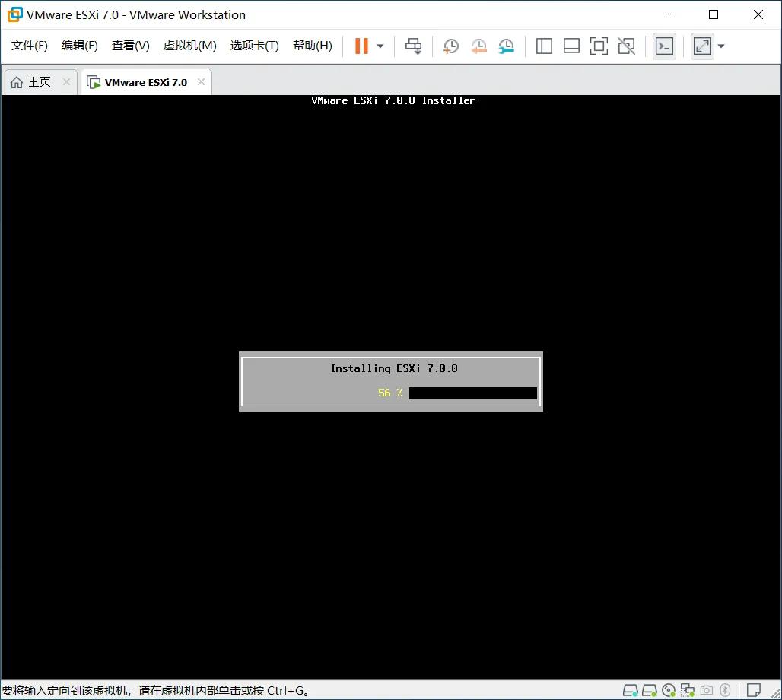Screen dimensions: 782x700
Task: Take a snapshot of the virtual machine
Action: coord(450,46)
